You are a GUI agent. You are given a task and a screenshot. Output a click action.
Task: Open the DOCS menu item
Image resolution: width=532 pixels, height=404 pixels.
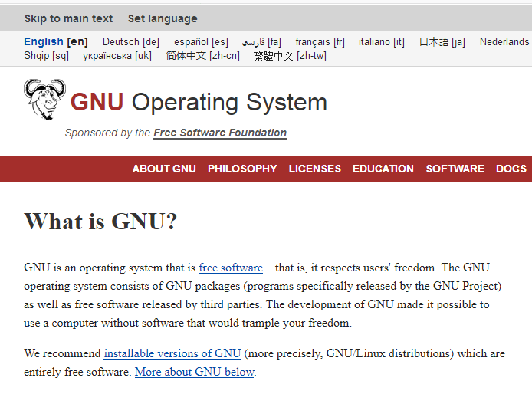[511, 169]
